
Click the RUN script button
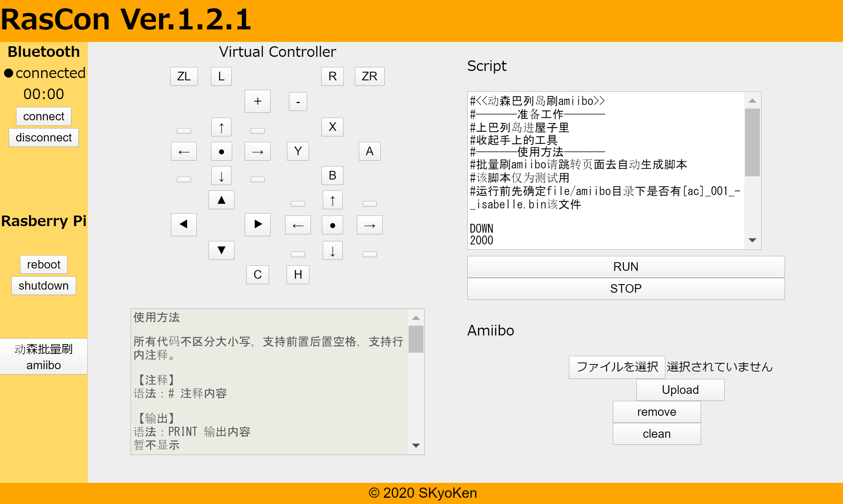pos(625,267)
